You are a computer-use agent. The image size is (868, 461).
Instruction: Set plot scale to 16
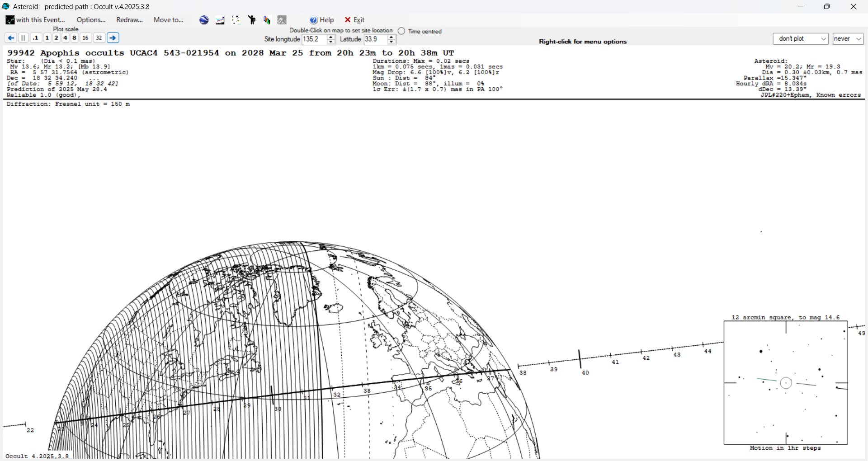point(85,38)
